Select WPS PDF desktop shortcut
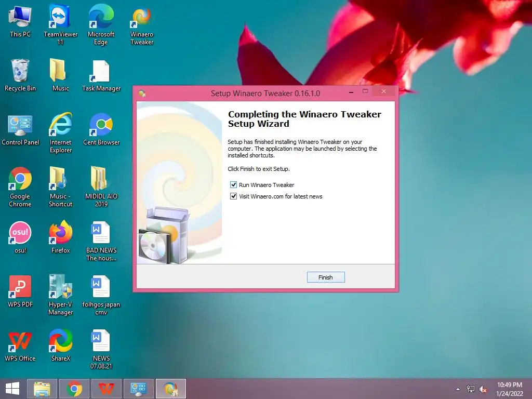The image size is (532, 399). click(20, 291)
